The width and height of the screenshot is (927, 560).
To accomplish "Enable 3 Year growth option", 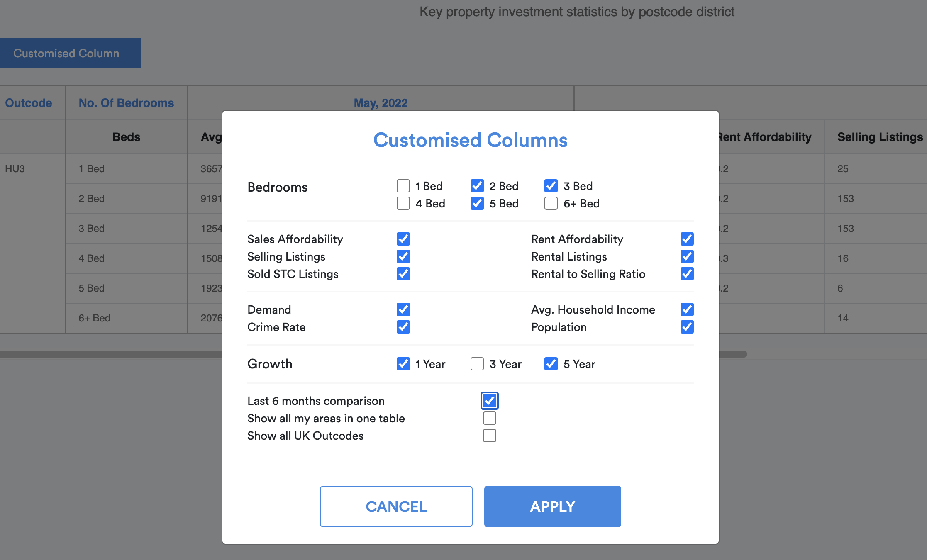I will (477, 364).
